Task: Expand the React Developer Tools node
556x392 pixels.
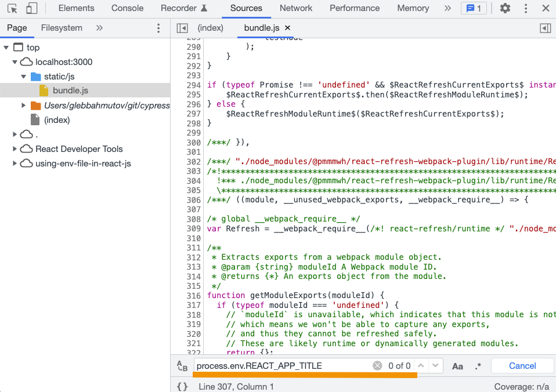Action: point(16,148)
